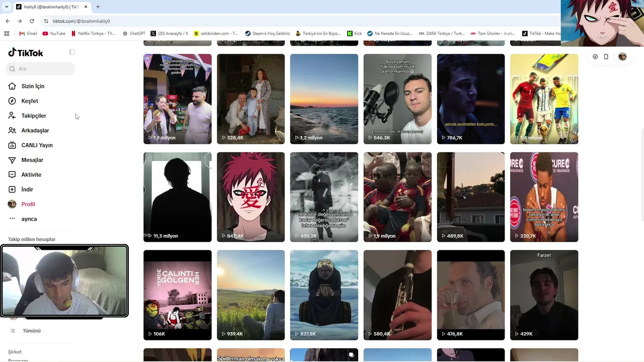
Task: Play the silhouette video with 11,3 milyon views
Action: (178, 197)
